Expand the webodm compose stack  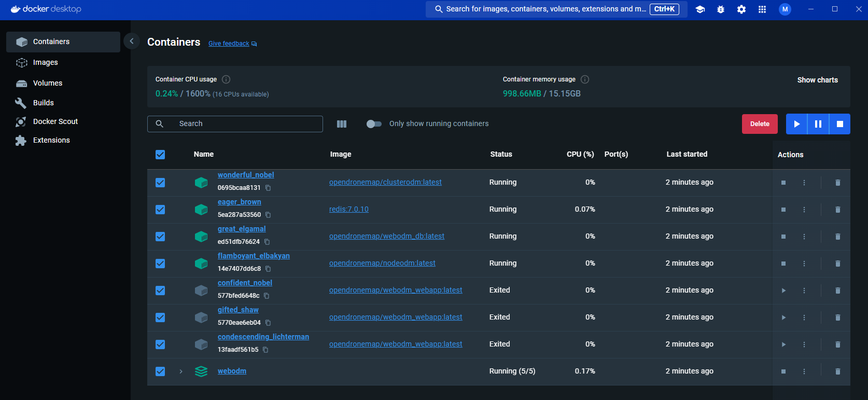pyautogui.click(x=181, y=371)
